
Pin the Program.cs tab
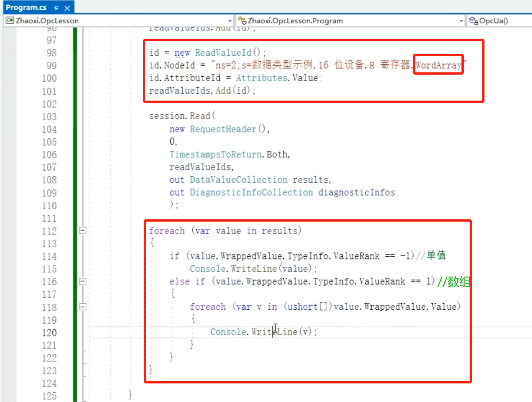click(56, 8)
